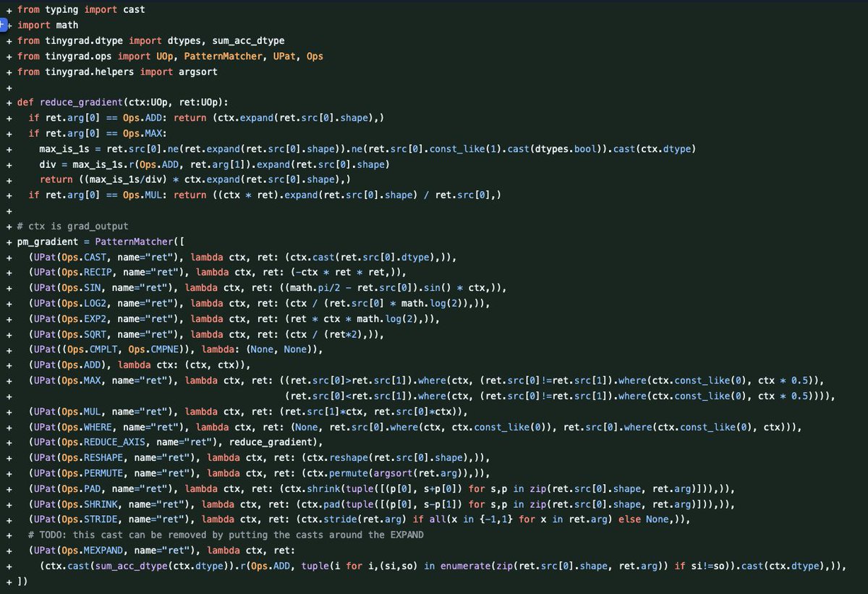Click the closing '])' line of pm_gradient

point(22,582)
